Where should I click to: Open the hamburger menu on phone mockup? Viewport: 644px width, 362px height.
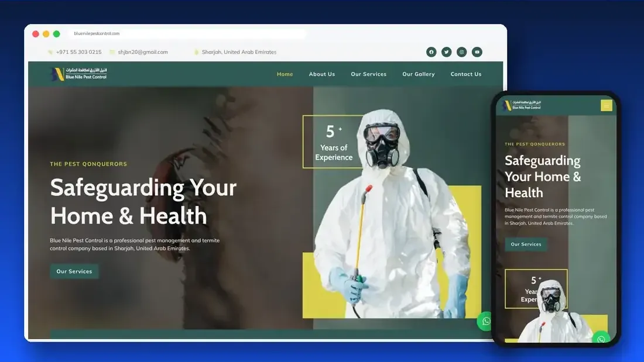[606, 105]
